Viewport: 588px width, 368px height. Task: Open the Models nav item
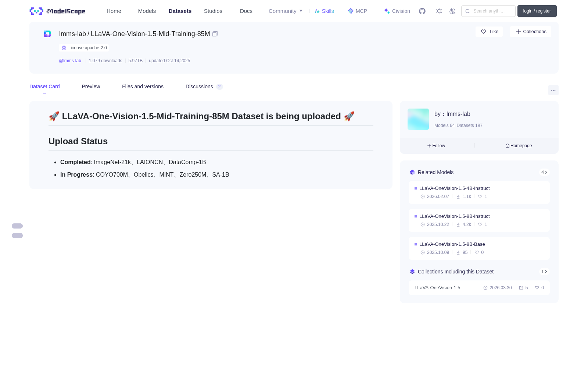147,11
